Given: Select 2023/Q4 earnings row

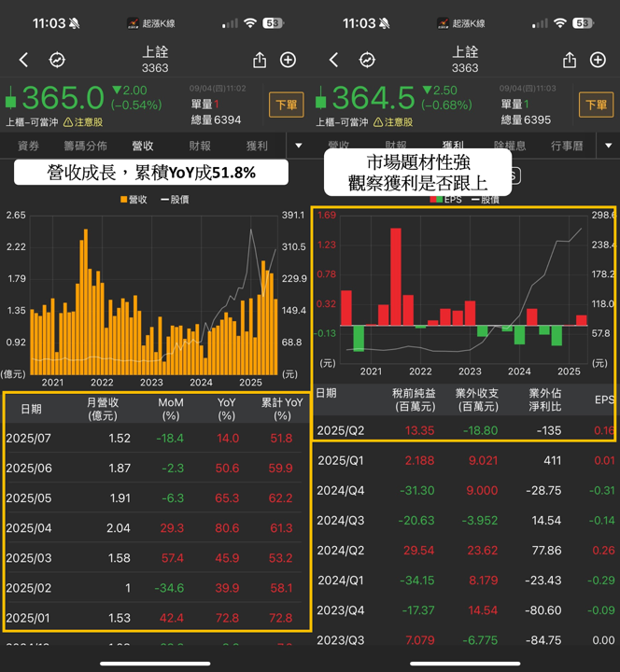Looking at the screenshot, I should tap(466, 610).
